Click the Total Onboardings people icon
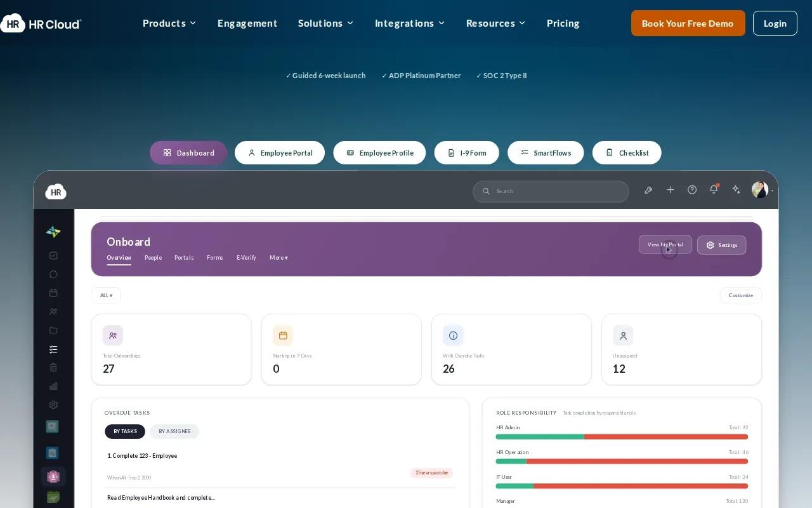 point(113,335)
